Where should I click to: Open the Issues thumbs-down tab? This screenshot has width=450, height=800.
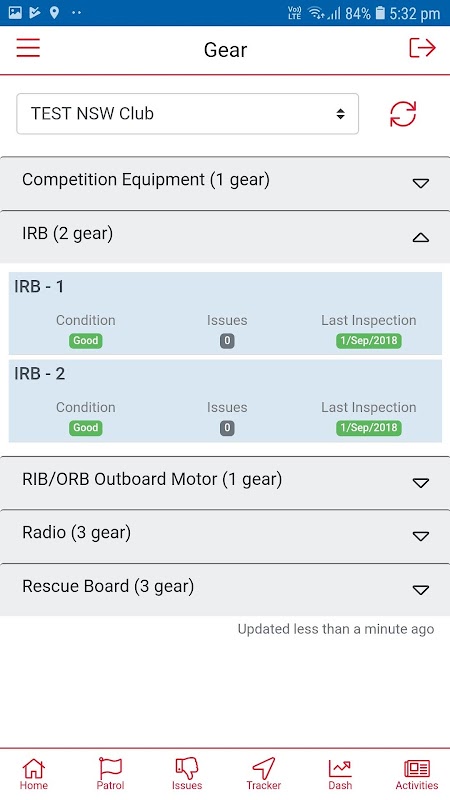coord(187,774)
